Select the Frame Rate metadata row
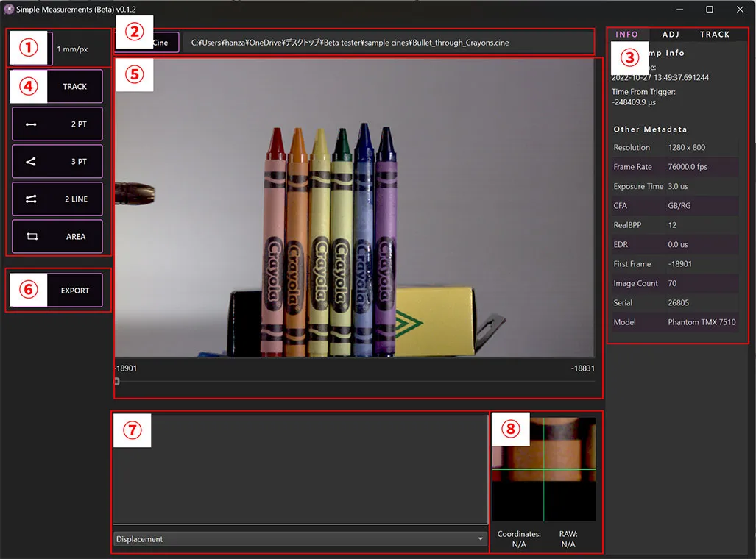756x559 pixels. tap(675, 167)
